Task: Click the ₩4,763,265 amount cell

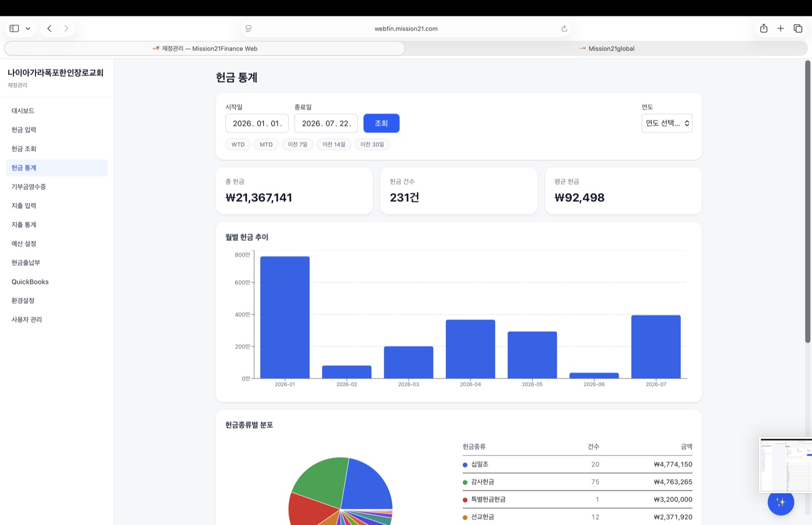Action: 673,482
